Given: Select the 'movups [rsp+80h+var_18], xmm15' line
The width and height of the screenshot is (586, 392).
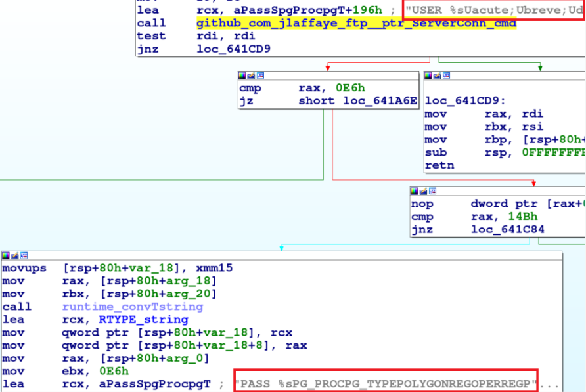Looking at the screenshot, I should [x=118, y=269].
